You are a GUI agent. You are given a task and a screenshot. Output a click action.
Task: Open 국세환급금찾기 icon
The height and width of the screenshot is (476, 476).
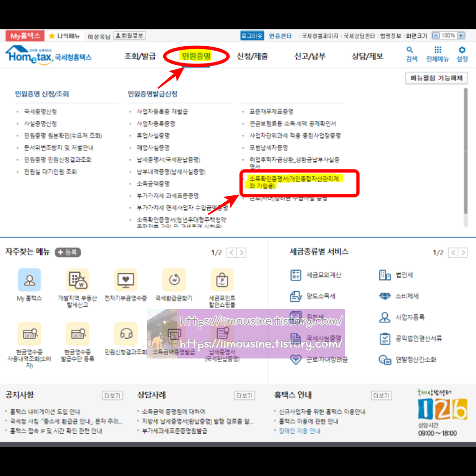click(x=174, y=280)
